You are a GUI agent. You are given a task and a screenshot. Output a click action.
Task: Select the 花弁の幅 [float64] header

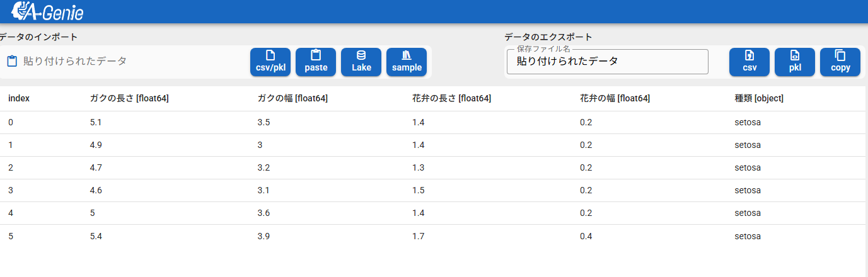click(615, 98)
